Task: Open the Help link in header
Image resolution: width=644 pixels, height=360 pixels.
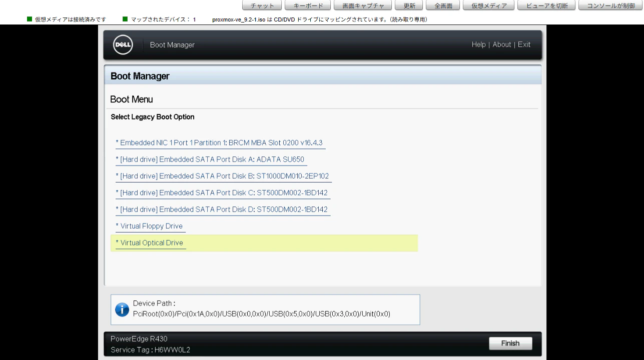Action: tap(478, 44)
